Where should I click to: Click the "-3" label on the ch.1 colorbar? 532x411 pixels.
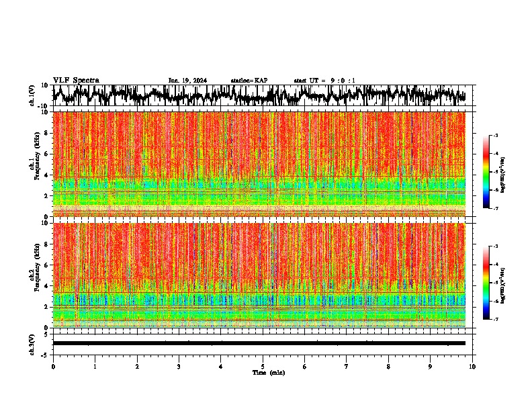point(495,135)
